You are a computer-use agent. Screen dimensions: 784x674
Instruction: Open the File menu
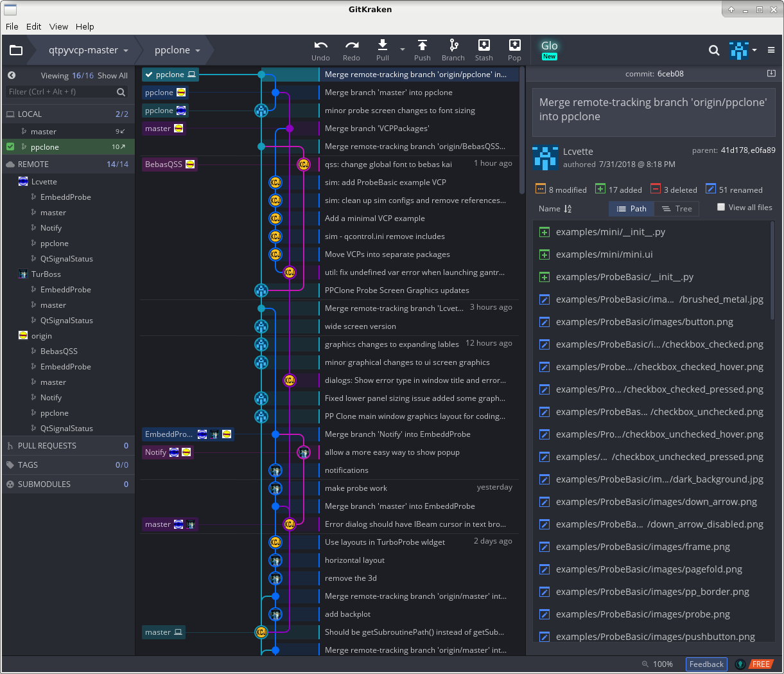point(12,26)
